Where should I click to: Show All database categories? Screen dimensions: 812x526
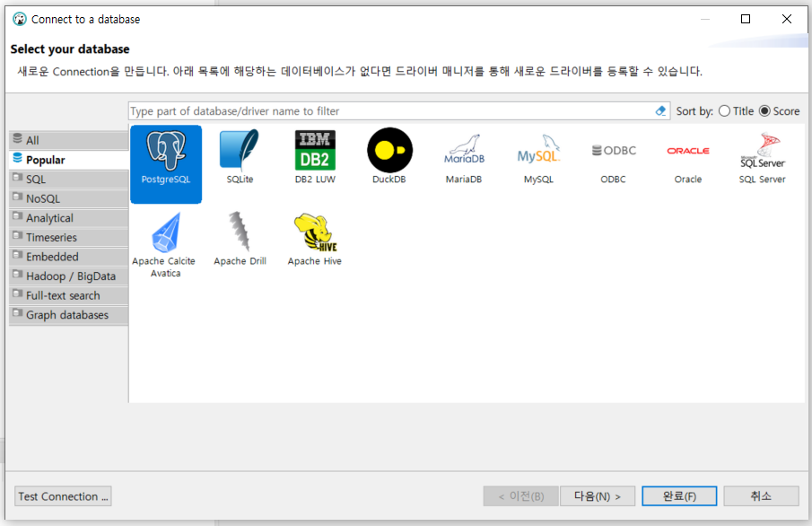click(x=69, y=140)
